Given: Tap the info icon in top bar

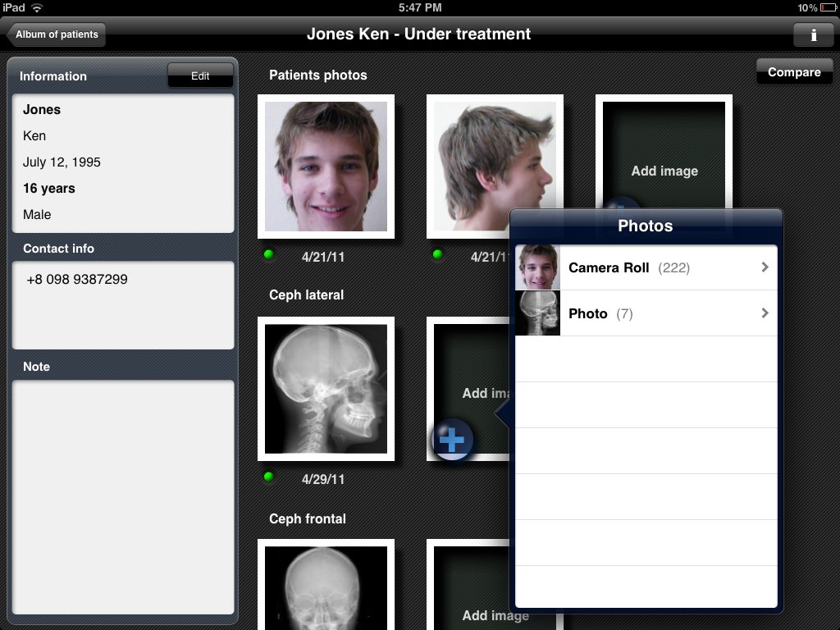Looking at the screenshot, I should pos(813,34).
